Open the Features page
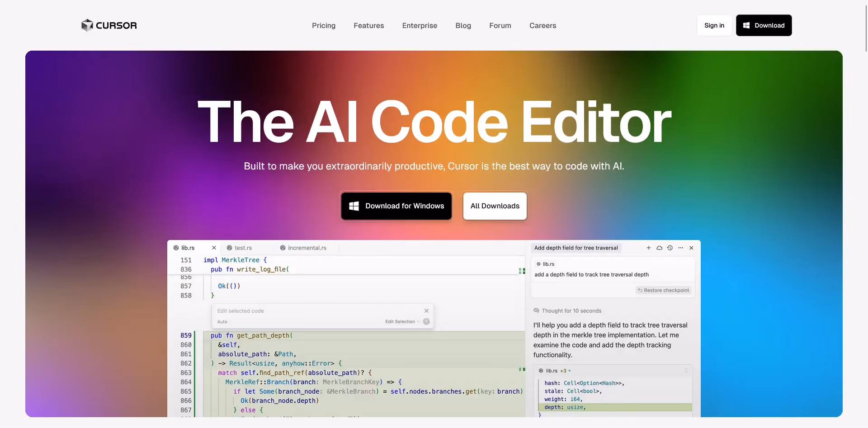The image size is (868, 428). pos(369,25)
